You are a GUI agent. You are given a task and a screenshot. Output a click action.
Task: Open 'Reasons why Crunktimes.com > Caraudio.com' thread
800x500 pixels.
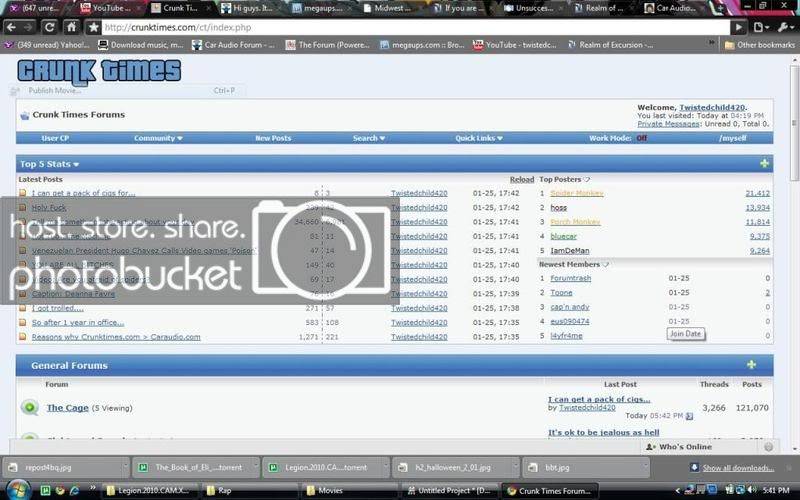(x=116, y=337)
